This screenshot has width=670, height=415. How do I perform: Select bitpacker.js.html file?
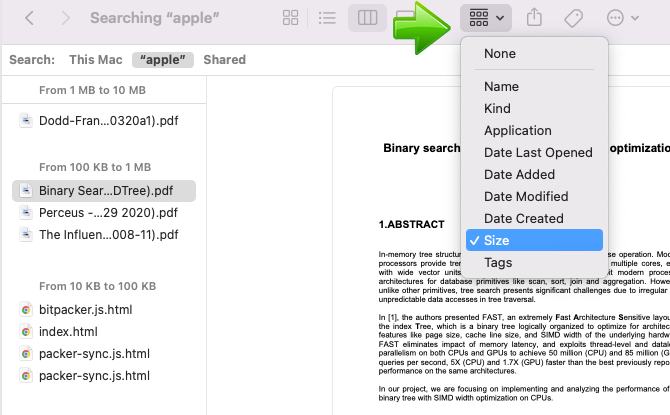click(104, 309)
